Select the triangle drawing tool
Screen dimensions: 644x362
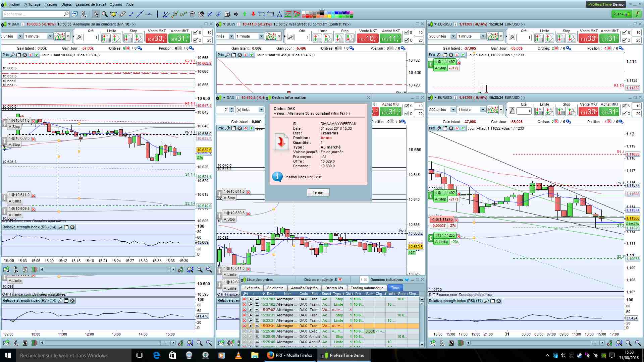[279, 14]
